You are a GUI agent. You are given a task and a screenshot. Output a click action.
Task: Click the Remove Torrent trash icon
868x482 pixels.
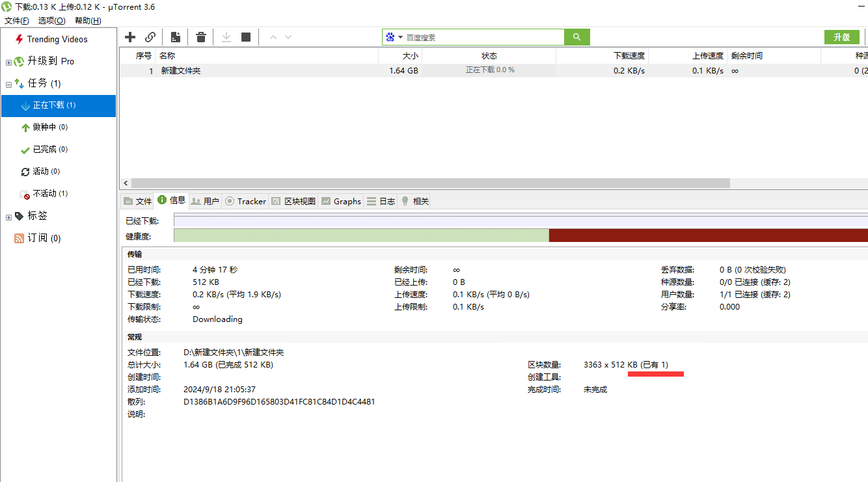tap(201, 37)
